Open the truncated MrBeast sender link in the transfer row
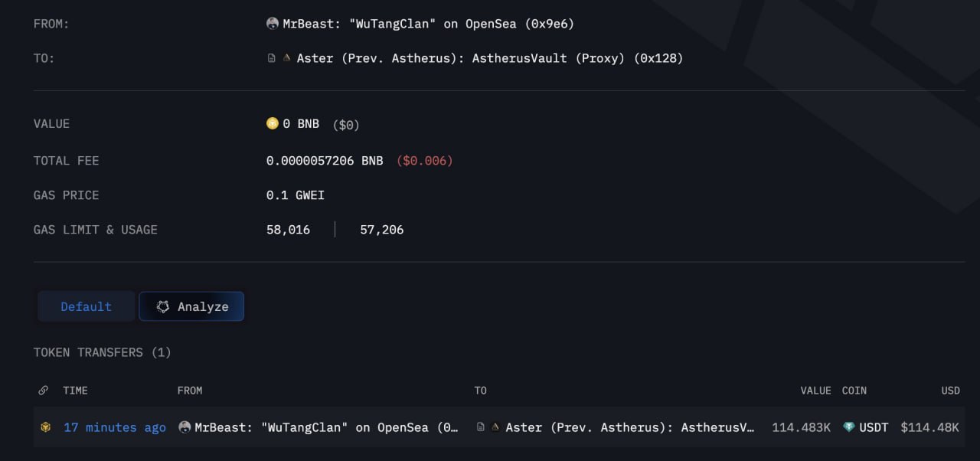Viewport: 980px width, 461px height. pos(327,428)
